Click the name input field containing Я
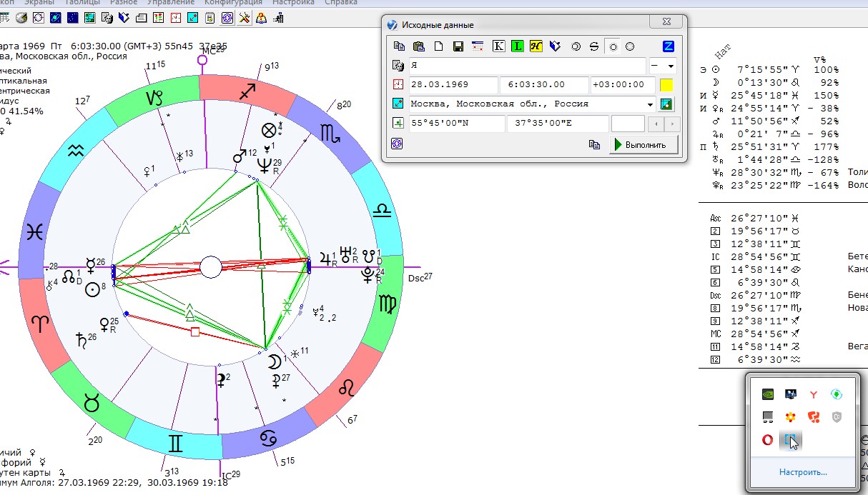This screenshot has height=495, width=868. (x=528, y=65)
